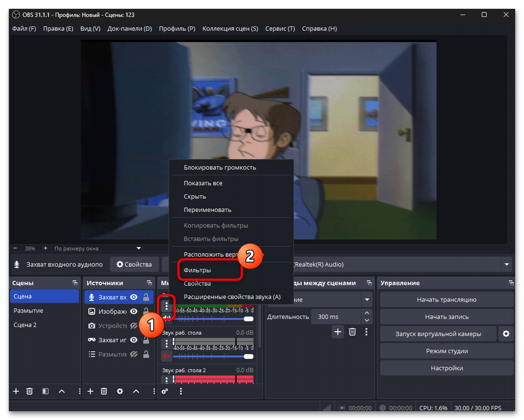Remove selected source with trash icon
Viewport: 524px width, 420px height.
(x=104, y=391)
